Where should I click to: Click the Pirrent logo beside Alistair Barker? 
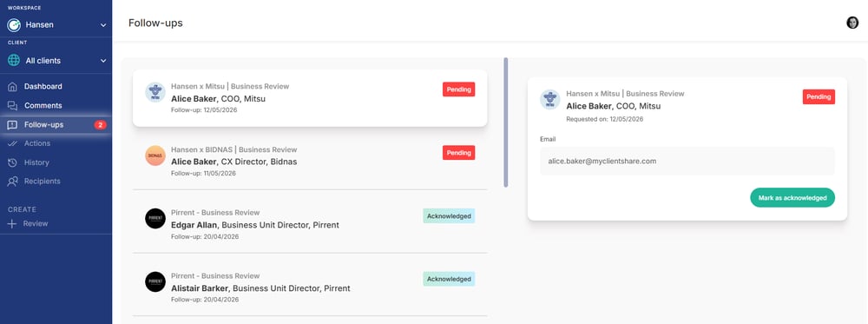[x=155, y=281]
